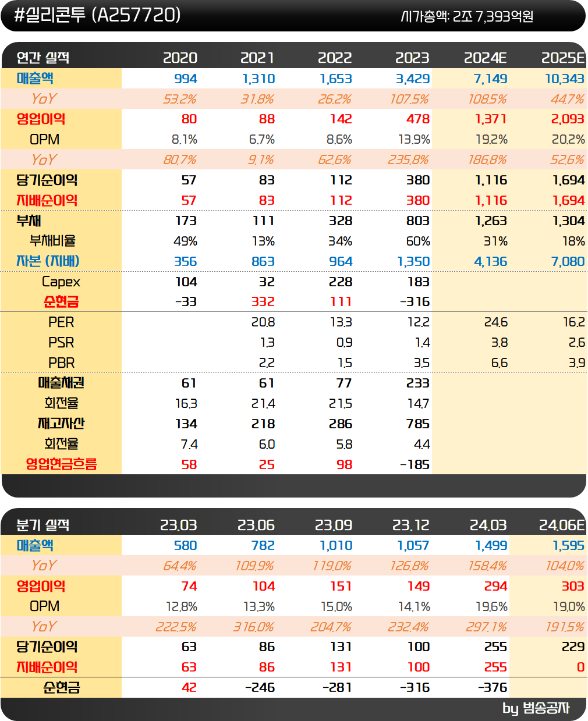Screen dimensions: 588x721
Task: Click quarterly net income 229
Action: [573, 647]
